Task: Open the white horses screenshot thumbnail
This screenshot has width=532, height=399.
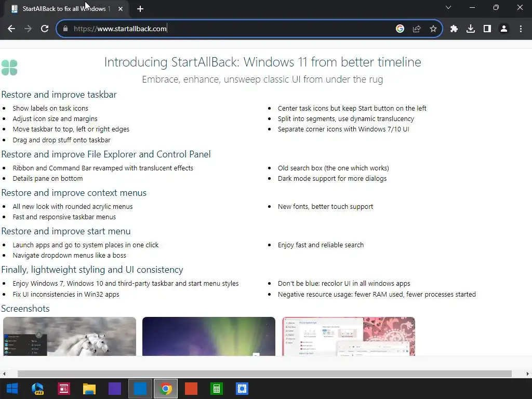Action: point(70,336)
